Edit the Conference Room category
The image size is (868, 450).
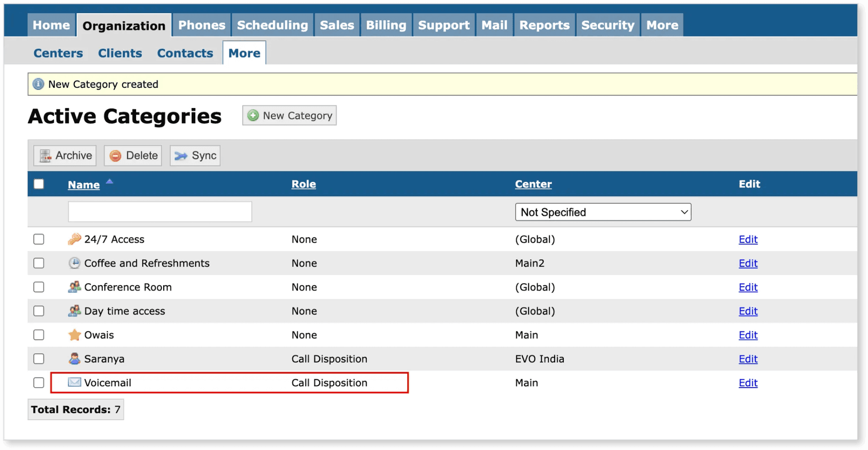[748, 287]
